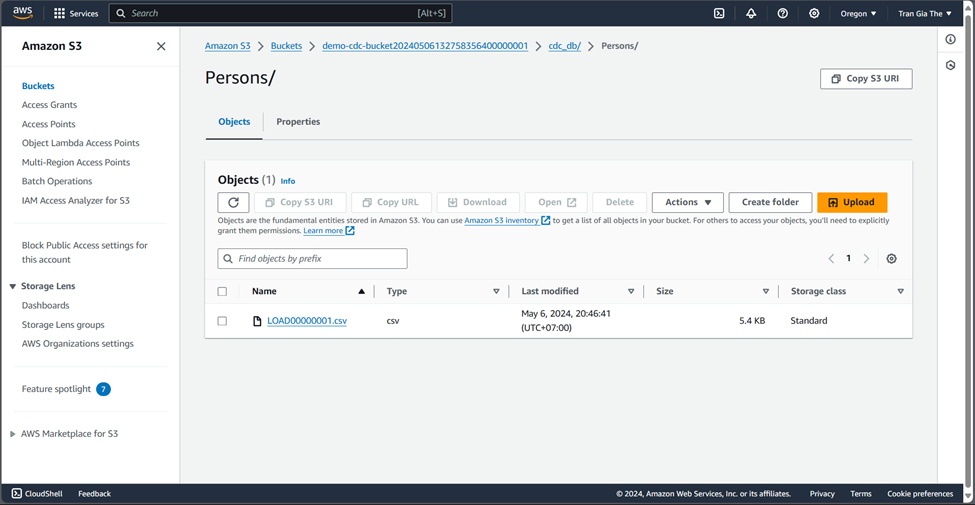Open Storage Lens groups
The height and width of the screenshot is (505, 975).
[x=63, y=325]
